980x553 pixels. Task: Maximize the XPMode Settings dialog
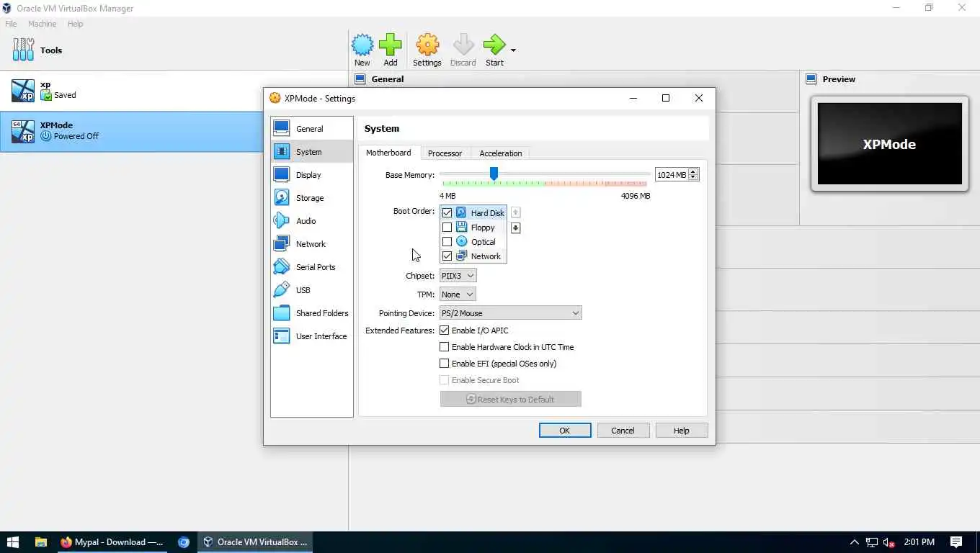[666, 98]
